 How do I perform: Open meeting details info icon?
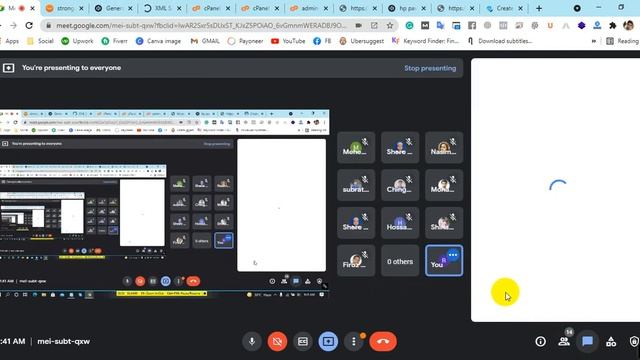click(540, 341)
